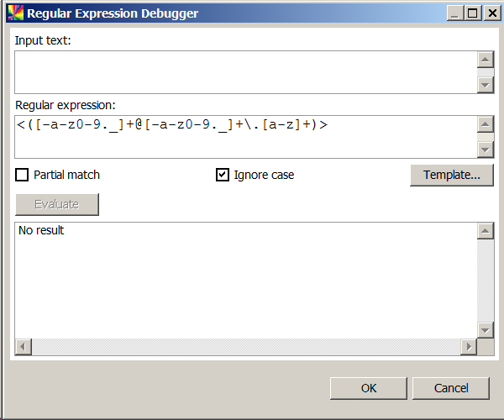Maximize the Regular Expression Debugger window
Viewport: 504px width, 420px height.
473,13
